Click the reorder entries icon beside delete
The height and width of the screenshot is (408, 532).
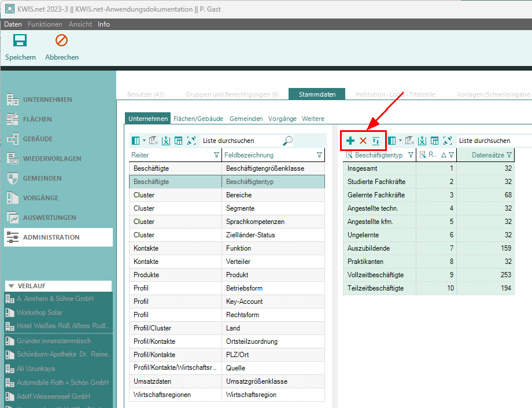click(376, 141)
